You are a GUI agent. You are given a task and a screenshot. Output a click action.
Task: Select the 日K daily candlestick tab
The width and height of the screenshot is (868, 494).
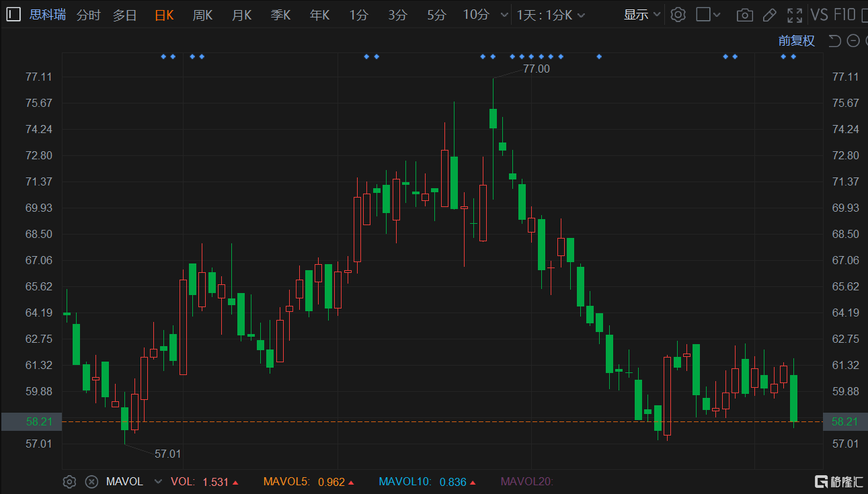click(164, 15)
